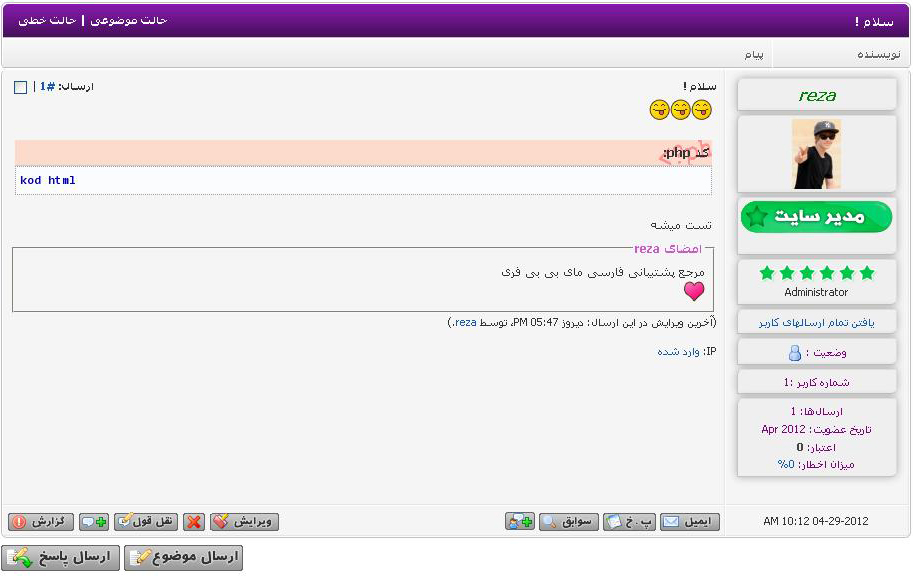The height and width of the screenshot is (576, 913).
Task: Click the اعتبار: 0 reputation text
Action: click(816, 447)
